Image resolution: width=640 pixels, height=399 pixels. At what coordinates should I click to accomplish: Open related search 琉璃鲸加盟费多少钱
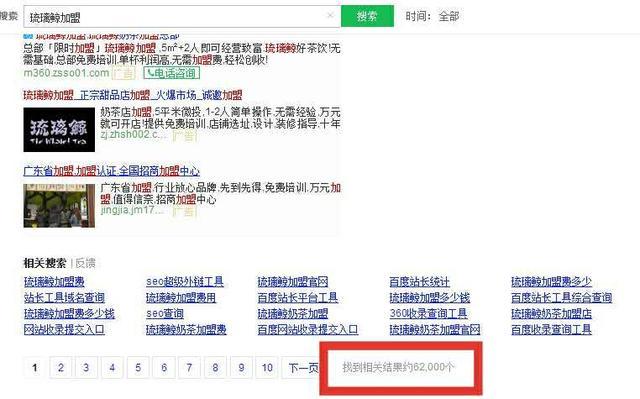(x=69, y=313)
